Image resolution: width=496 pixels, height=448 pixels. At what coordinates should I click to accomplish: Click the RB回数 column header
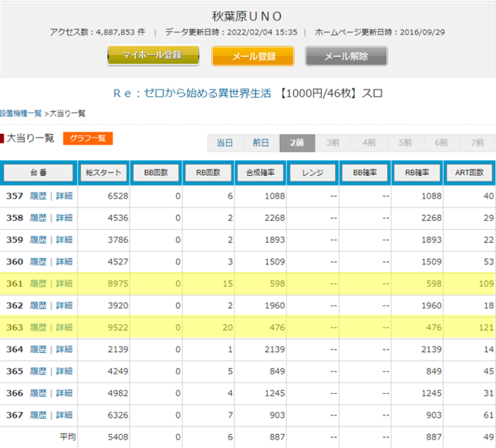(208, 173)
